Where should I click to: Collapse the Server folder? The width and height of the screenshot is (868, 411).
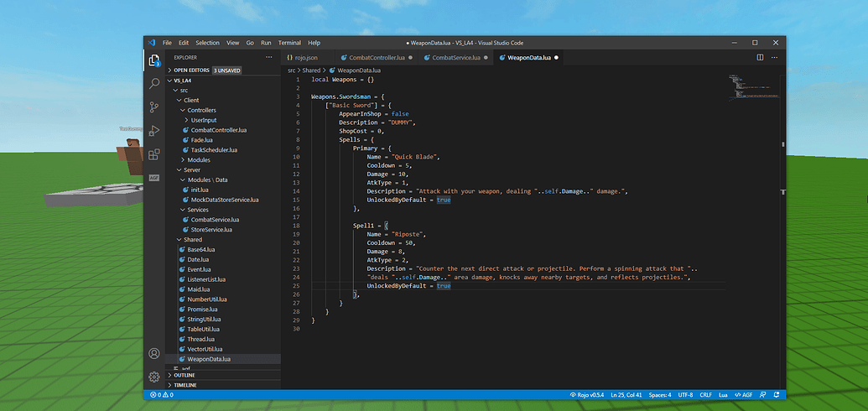(x=223, y=170)
